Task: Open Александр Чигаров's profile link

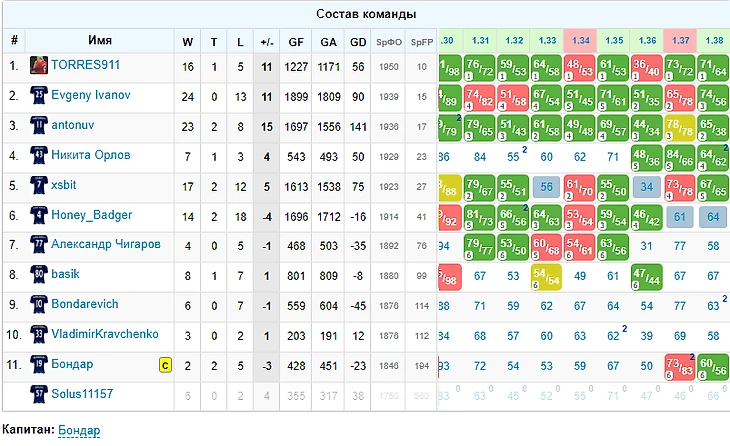Action: click(105, 244)
